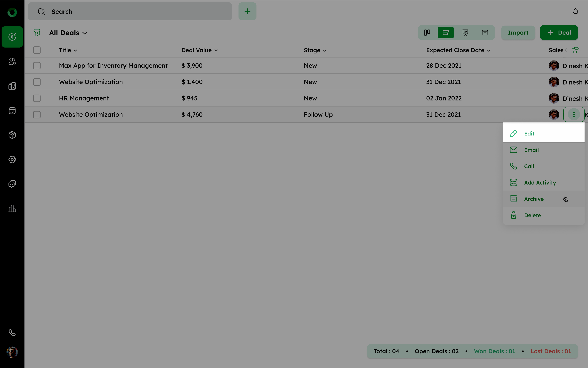Open column settings icon beside Sales

575,50
